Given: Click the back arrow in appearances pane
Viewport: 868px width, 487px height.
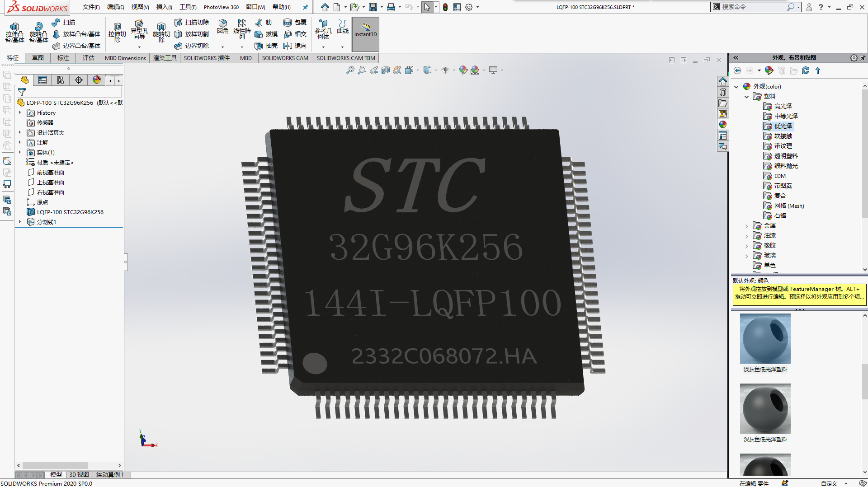Looking at the screenshot, I should pos(737,70).
